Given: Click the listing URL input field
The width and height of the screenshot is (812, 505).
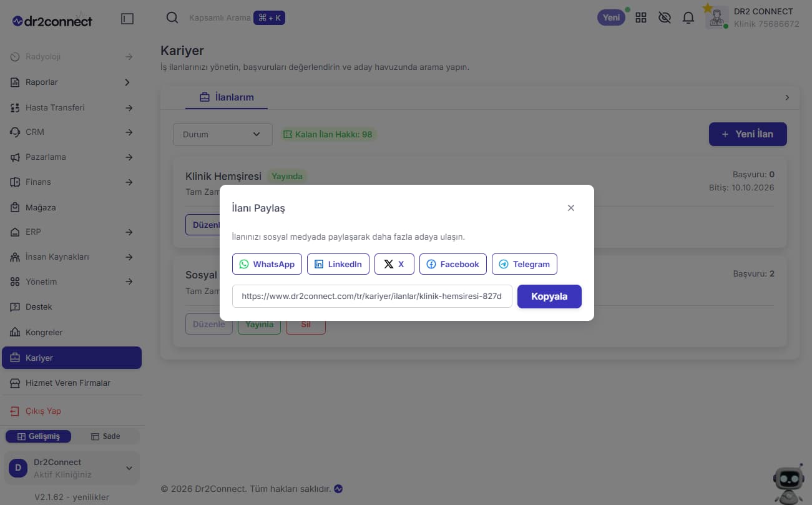Looking at the screenshot, I should tap(372, 297).
